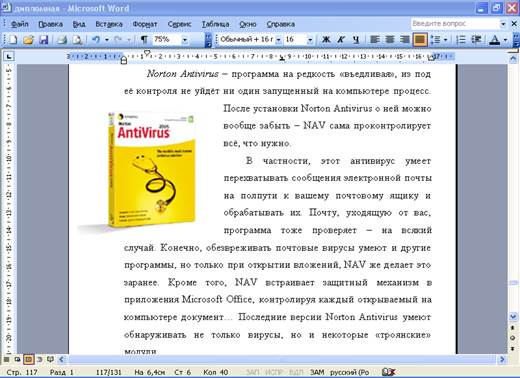Viewport: 520px width, 378px height.
Task: Click the Print icon
Action: coord(62,40)
